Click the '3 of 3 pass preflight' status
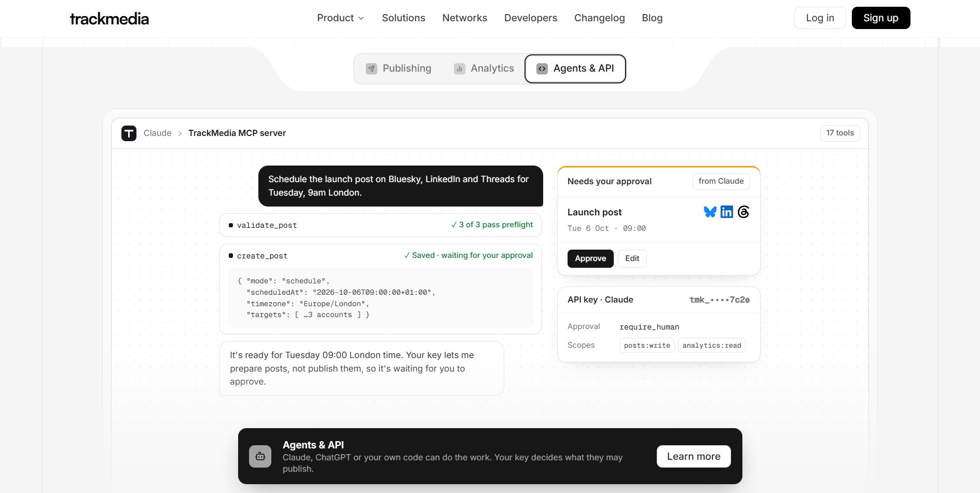 [492, 225]
